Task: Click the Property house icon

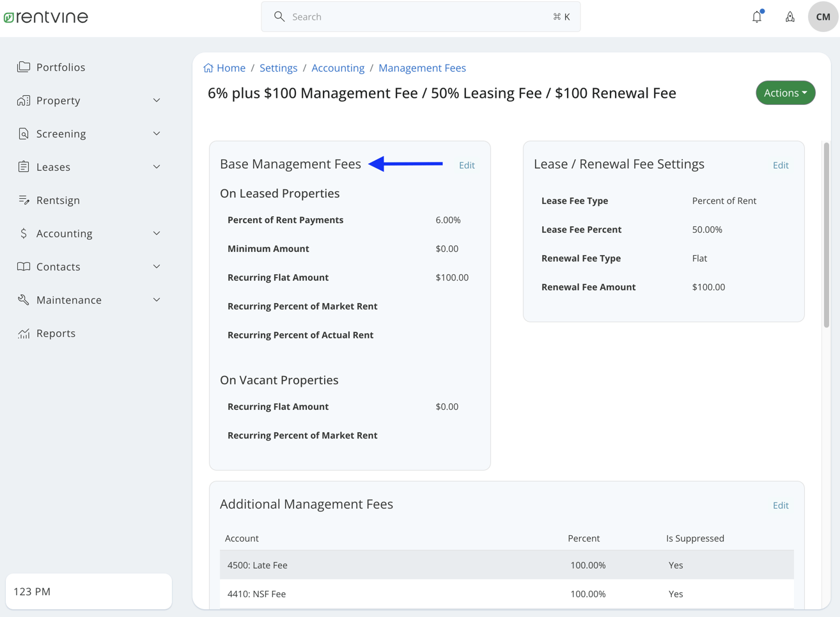Action: 23,100
